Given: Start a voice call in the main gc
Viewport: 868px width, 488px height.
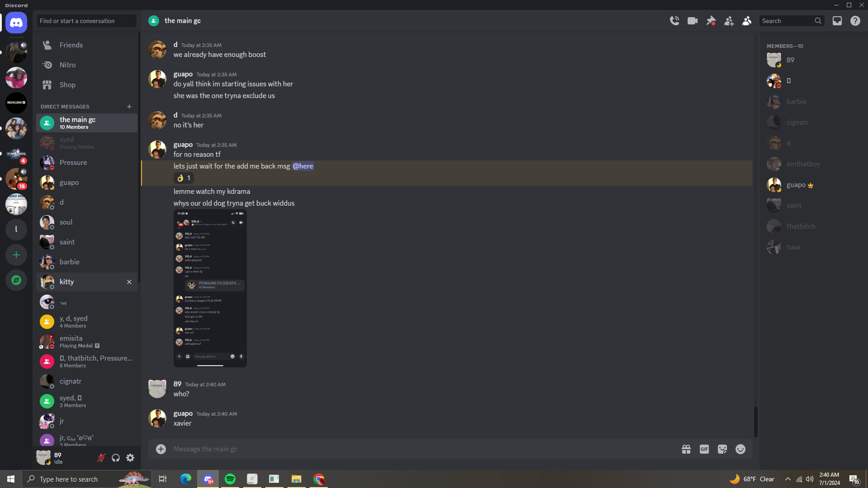Looking at the screenshot, I should click(x=675, y=21).
